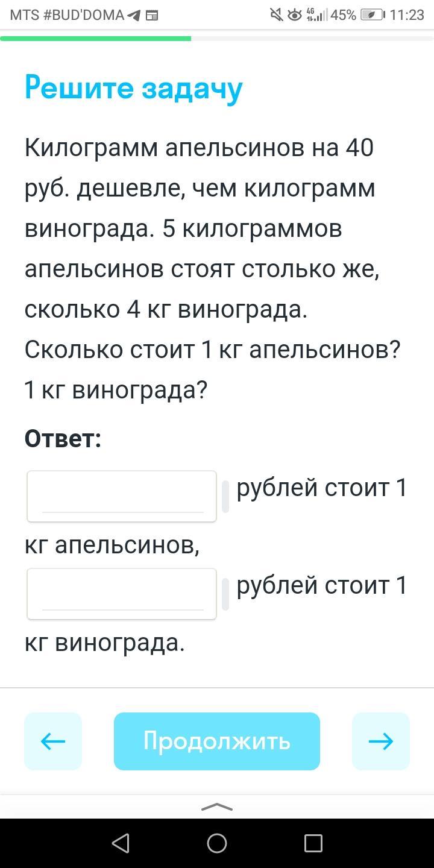Screen dimensions: 434x868
Task: Tap the eye comfort icon in status bar
Action: pos(294,15)
